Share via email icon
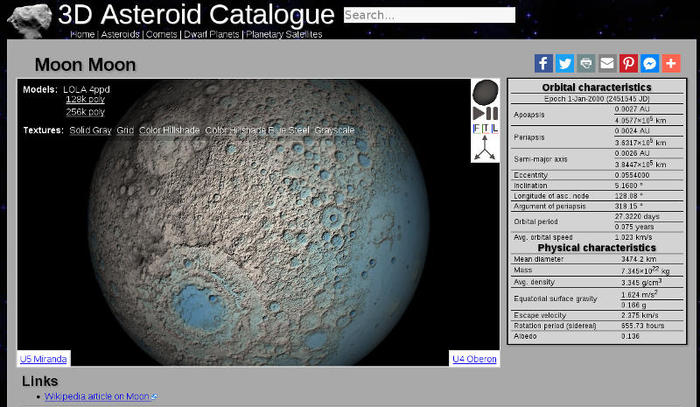The height and width of the screenshot is (407, 700). pos(607,63)
